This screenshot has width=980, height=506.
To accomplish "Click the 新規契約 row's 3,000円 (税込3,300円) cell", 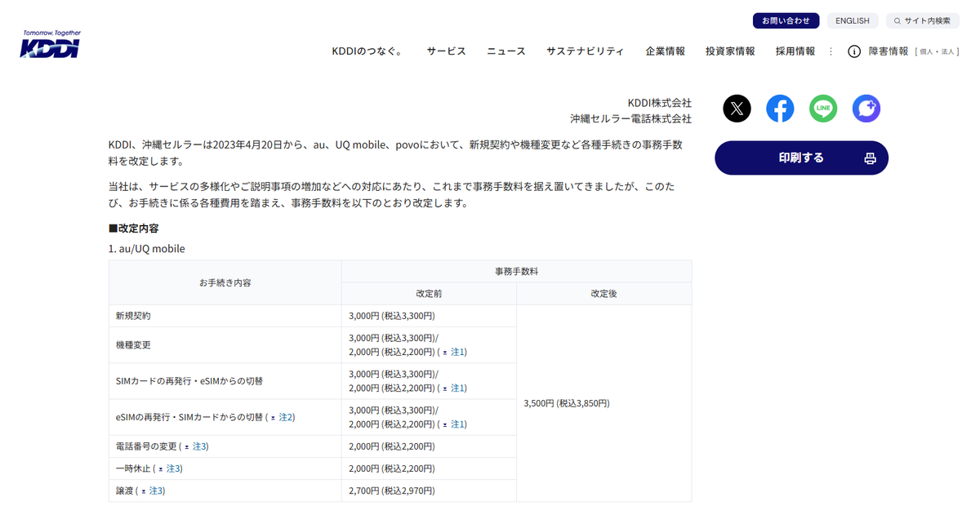I will [429, 316].
